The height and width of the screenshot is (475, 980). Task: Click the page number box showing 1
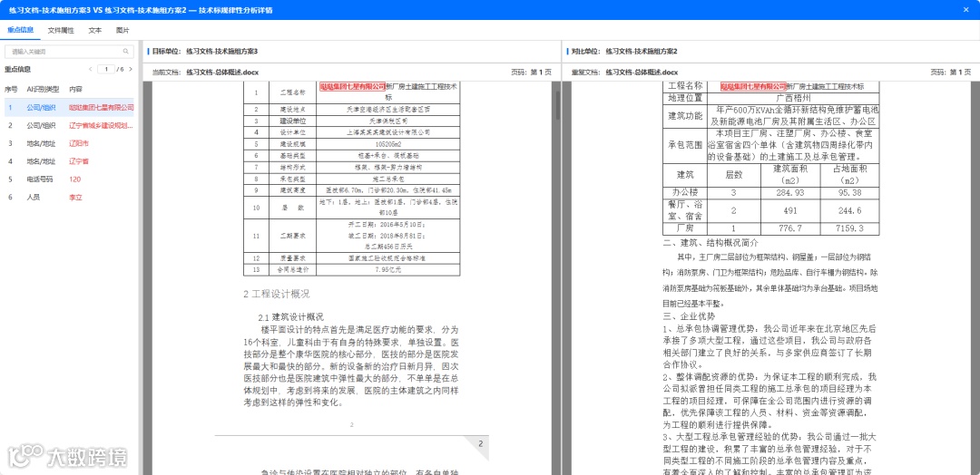coord(106,69)
